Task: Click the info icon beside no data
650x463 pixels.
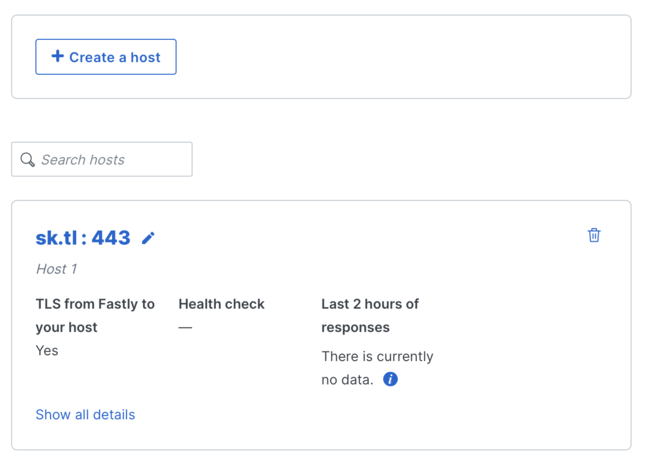Action: [x=390, y=379]
